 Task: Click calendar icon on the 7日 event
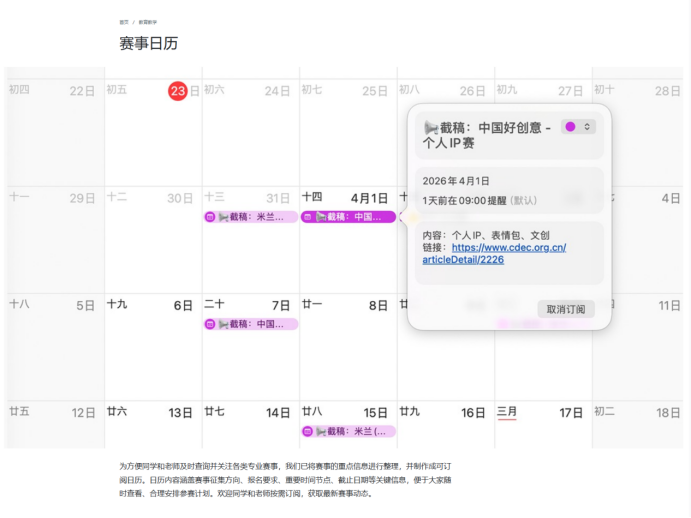pyautogui.click(x=210, y=324)
